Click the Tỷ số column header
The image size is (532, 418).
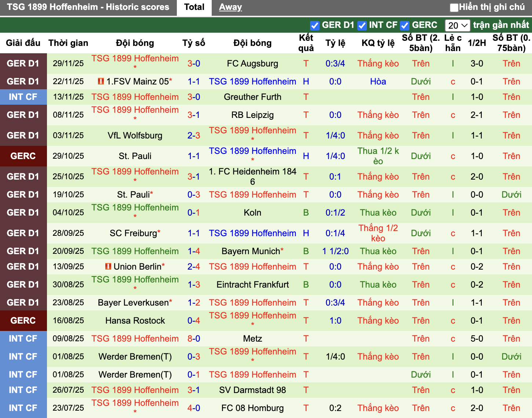pyautogui.click(x=194, y=43)
